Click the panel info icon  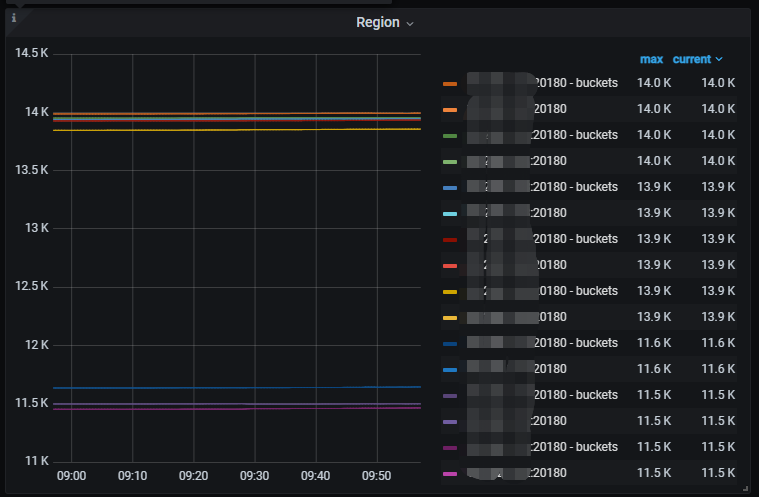(x=13, y=18)
